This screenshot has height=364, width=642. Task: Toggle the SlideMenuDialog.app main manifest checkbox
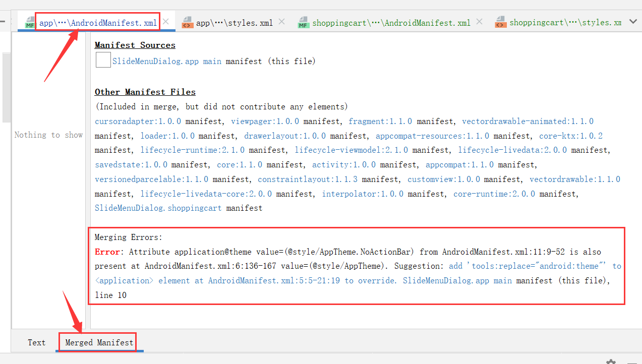103,59
